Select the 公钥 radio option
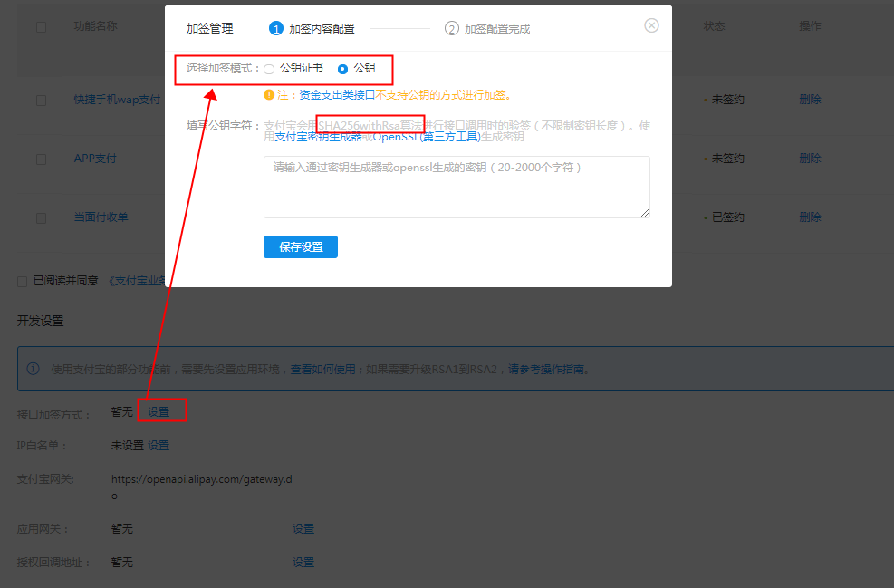 (x=342, y=69)
